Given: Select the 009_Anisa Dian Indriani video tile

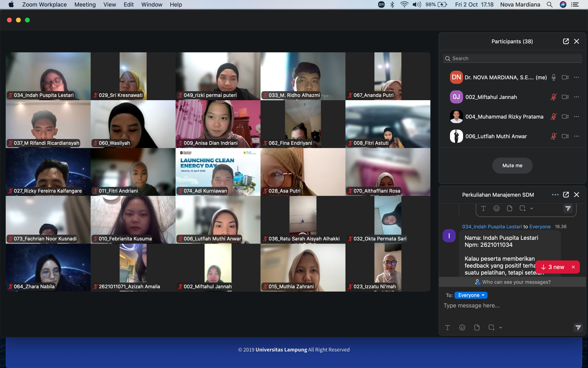Looking at the screenshot, I should click(218, 124).
